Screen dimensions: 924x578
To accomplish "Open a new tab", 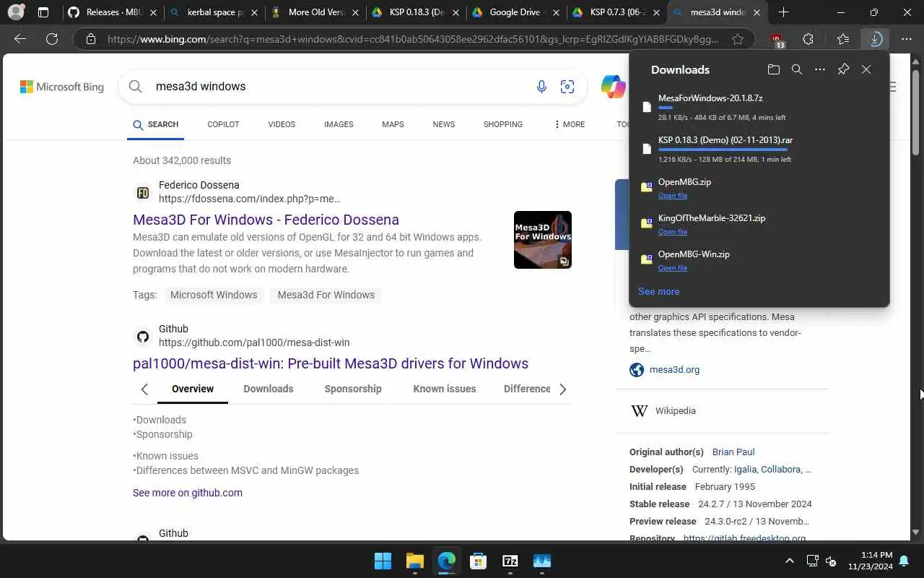I will 783,12.
